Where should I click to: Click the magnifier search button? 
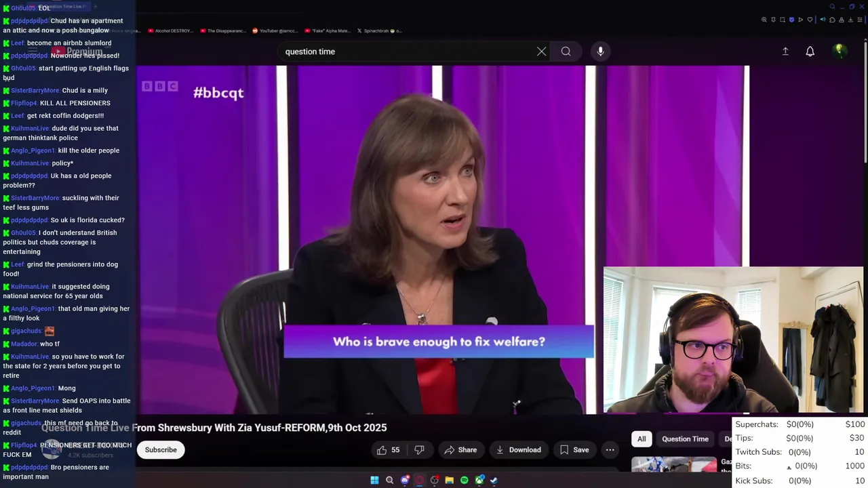566,52
